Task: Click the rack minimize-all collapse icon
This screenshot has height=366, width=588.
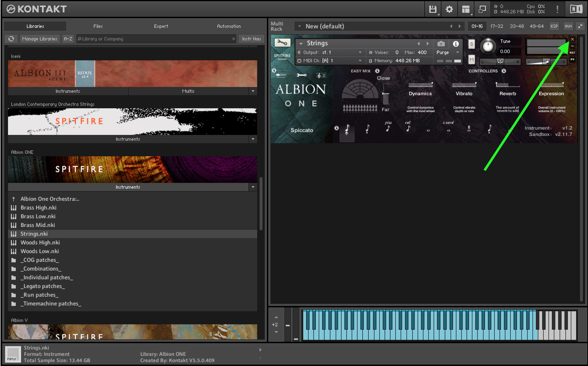Action: [580, 26]
